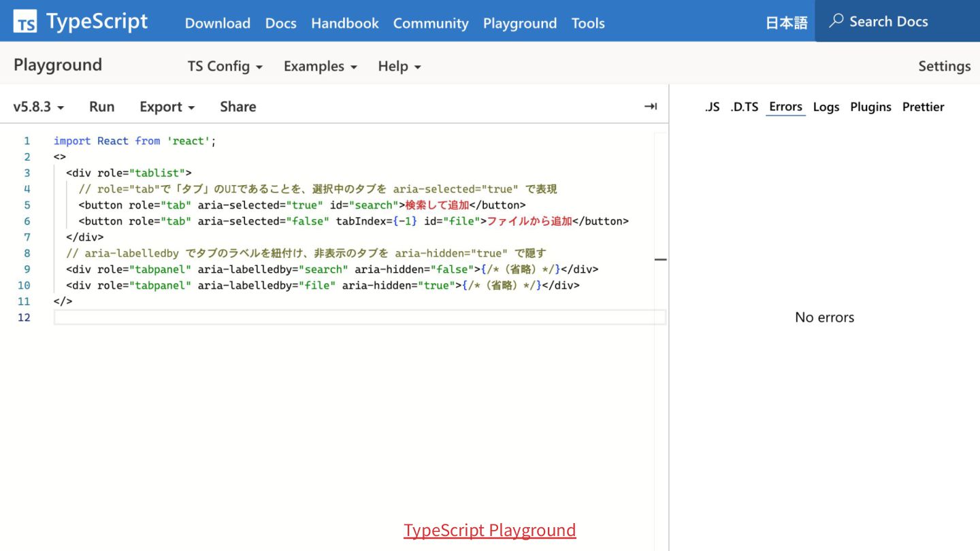
Task: Expand the Export dropdown
Action: click(167, 107)
